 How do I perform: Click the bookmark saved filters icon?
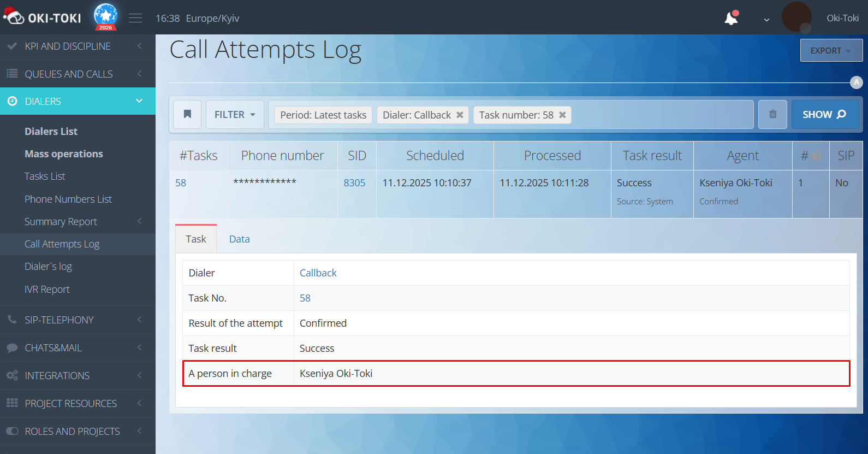(x=187, y=114)
